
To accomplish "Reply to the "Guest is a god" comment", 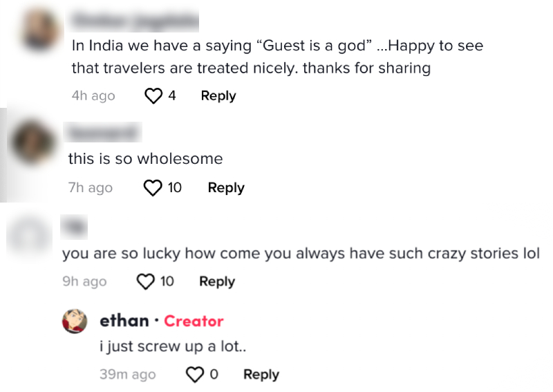I will (218, 96).
